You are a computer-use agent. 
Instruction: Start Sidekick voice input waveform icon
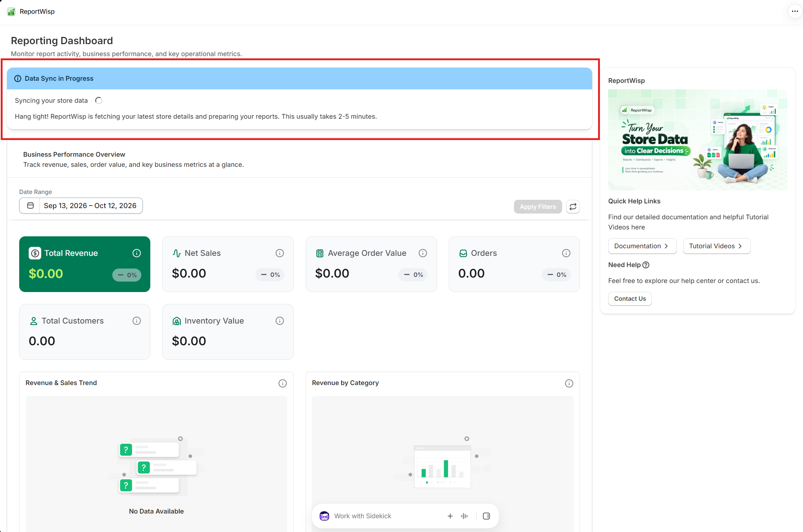(x=464, y=516)
